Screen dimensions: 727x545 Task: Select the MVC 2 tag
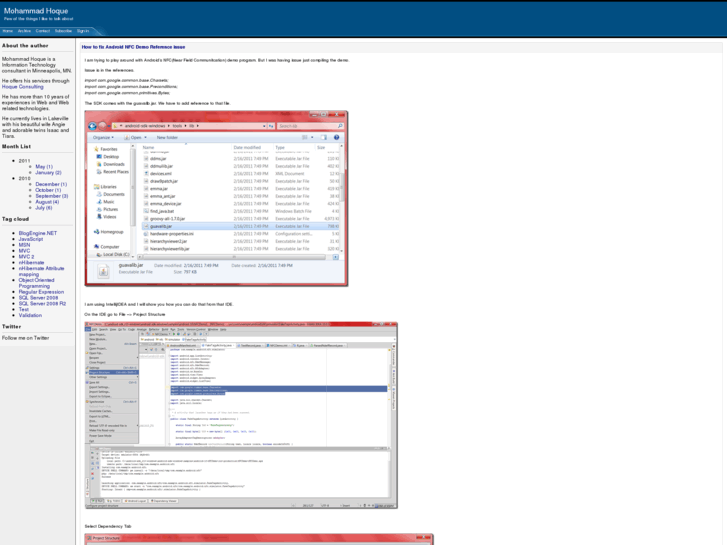click(x=26, y=256)
